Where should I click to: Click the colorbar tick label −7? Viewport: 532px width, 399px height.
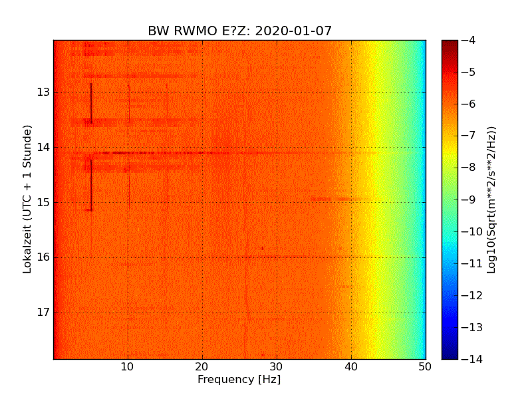pos(469,136)
